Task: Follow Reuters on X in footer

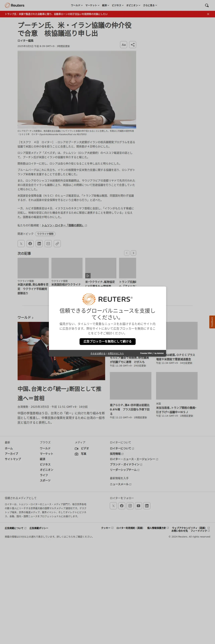Action: pos(113,506)
